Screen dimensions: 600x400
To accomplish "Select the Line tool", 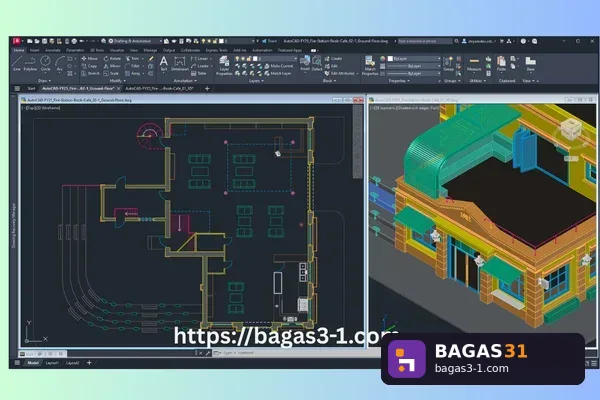I will pyautogui.click(x=17, y=64).
